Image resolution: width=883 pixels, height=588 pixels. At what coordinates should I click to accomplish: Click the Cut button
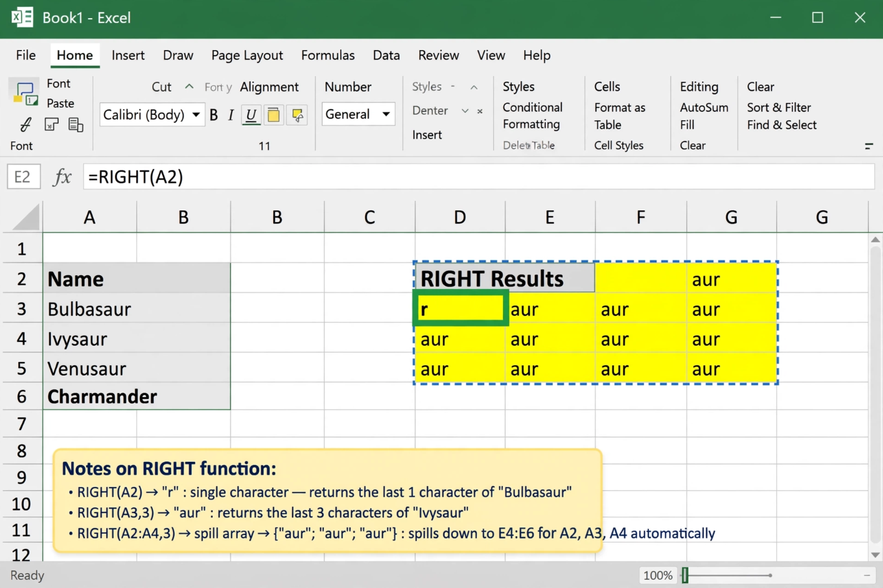tap(162, 87)
